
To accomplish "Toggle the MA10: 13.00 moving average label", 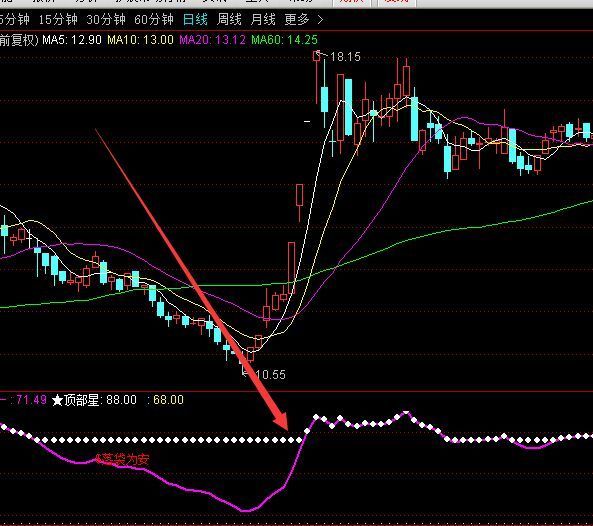I will point(140,40).
